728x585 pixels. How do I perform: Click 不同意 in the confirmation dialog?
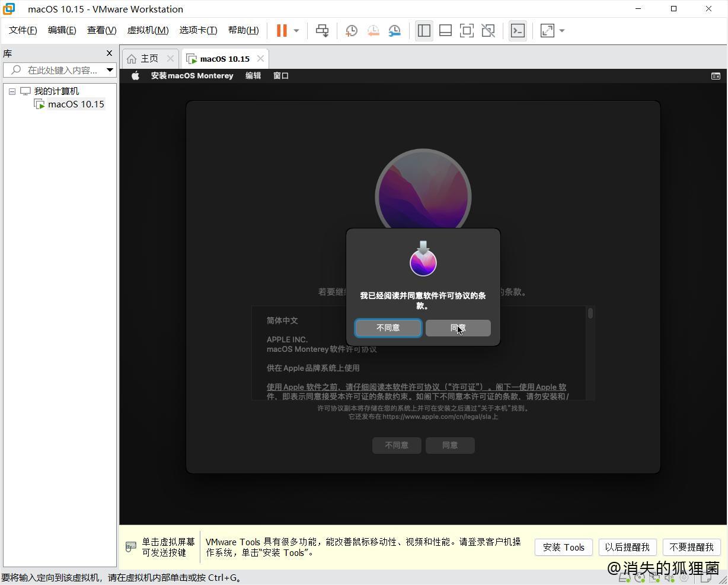click(388, 328)
